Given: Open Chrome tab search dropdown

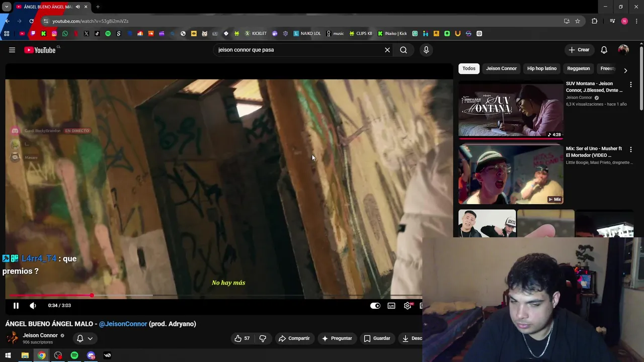Looking at the screenshot, I should point(7,7).
